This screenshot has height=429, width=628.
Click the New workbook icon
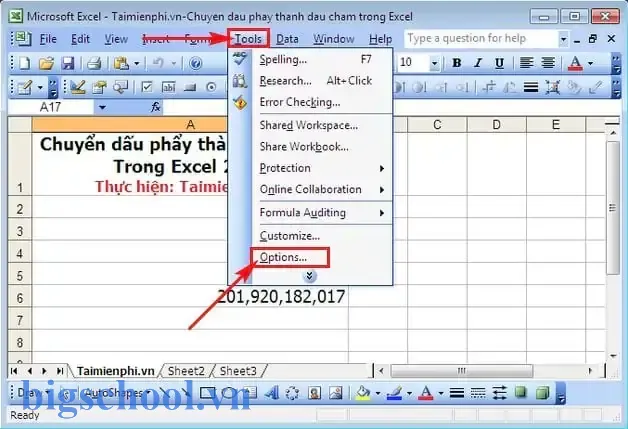(25, 63)
